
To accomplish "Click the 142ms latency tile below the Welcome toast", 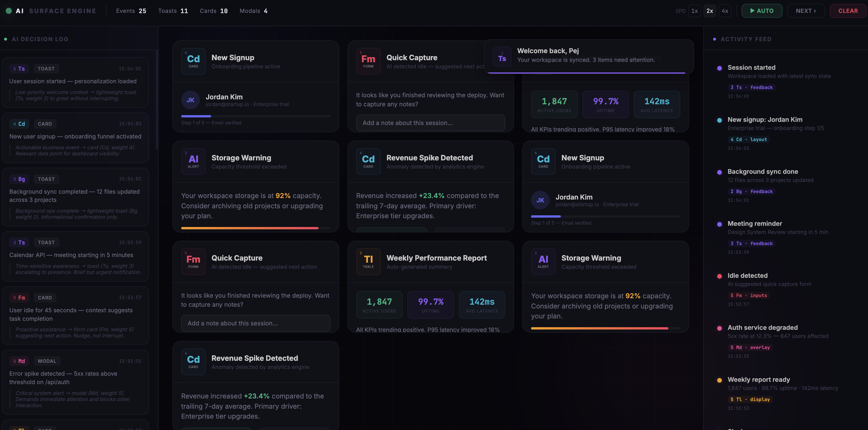I will [657, 104].
